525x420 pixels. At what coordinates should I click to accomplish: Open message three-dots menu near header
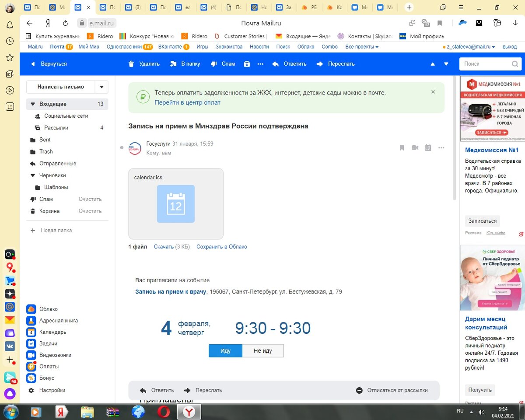441,148
